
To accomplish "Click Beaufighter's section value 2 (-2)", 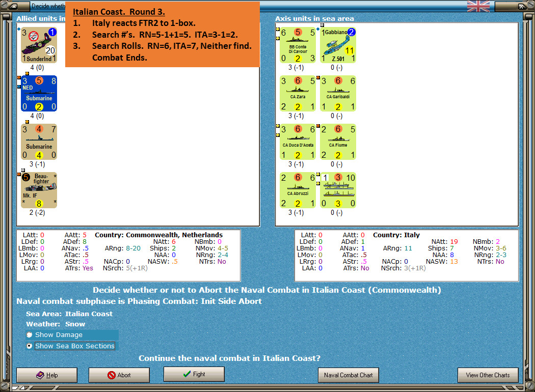I will pos(37,213).
